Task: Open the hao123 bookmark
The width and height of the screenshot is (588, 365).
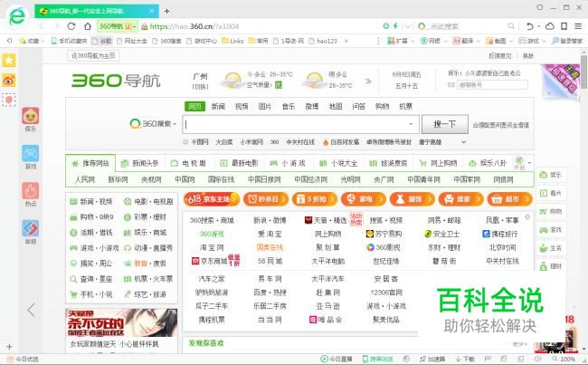Action: tap(323, 41)
